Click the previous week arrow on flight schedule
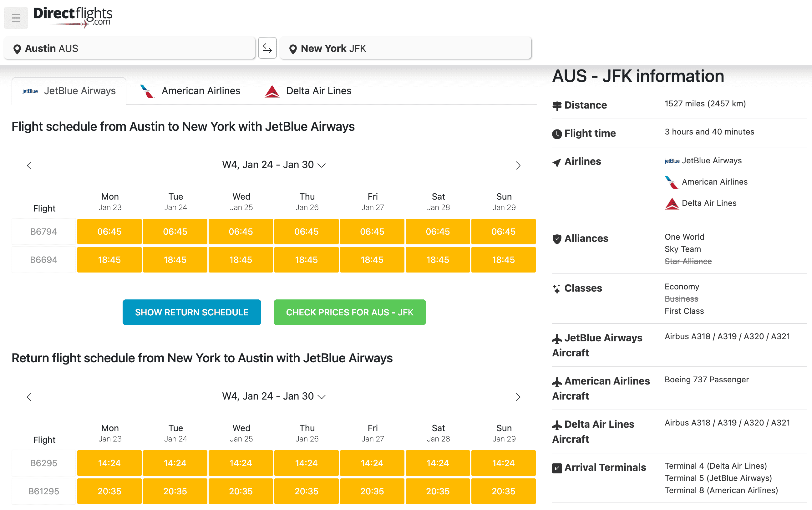Image resolution: width=812 pixels, height=510 pixels. pyautogui.click(x=29, y=165)
